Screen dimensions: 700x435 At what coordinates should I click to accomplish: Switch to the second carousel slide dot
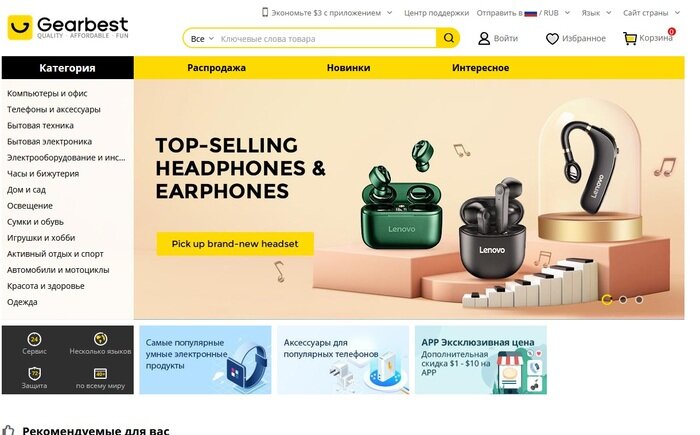[x=623, y=300]
